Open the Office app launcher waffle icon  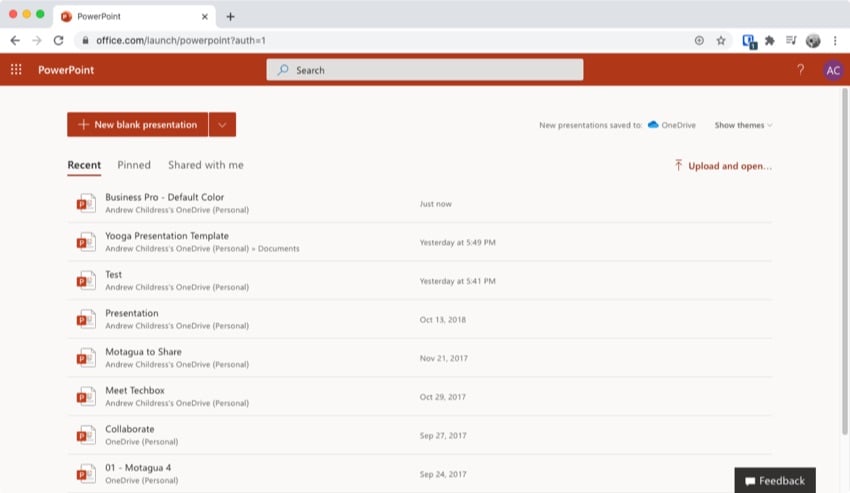coord(16,70)
